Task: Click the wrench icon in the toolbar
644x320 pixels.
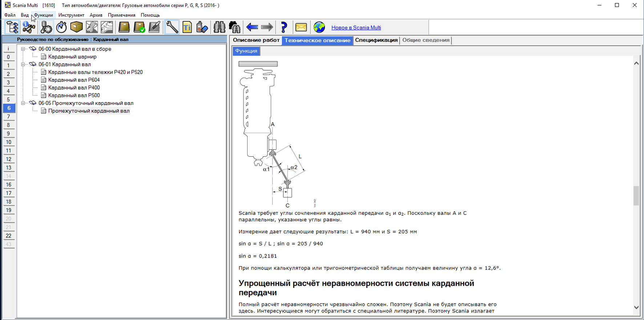Action: click(x=172, y=27)
